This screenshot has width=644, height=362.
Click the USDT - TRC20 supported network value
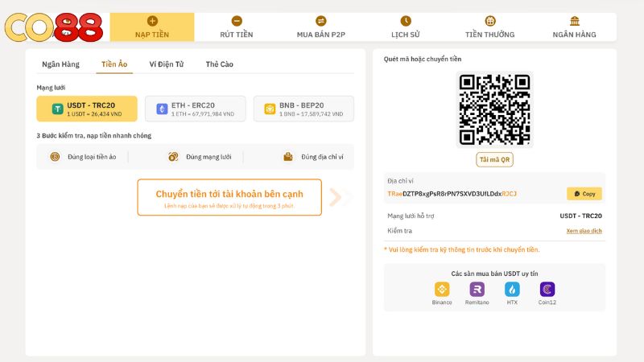pyautogui.click(x=580, y=216)
